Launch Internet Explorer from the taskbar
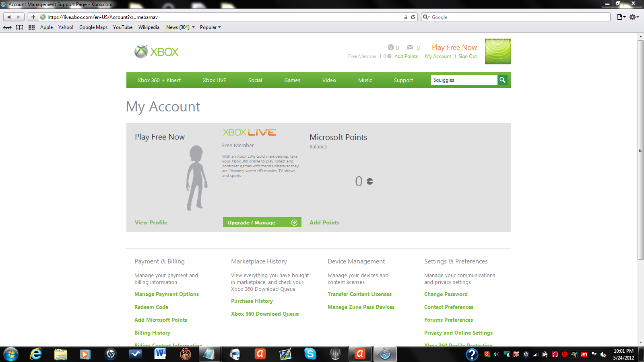Screen dimensions: 644x362 [36, 354]
